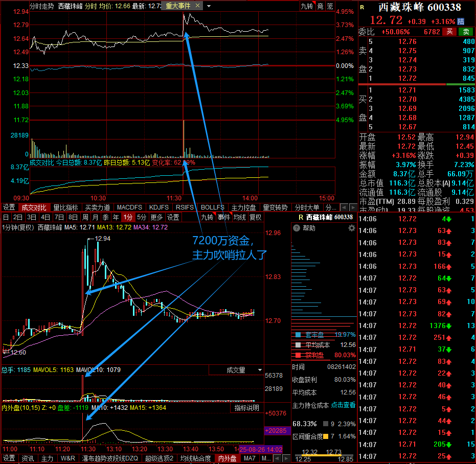476x464 pixels.
Task: Select the 周 weekly period
Action: pyautogui.click(x=85, y=217)
